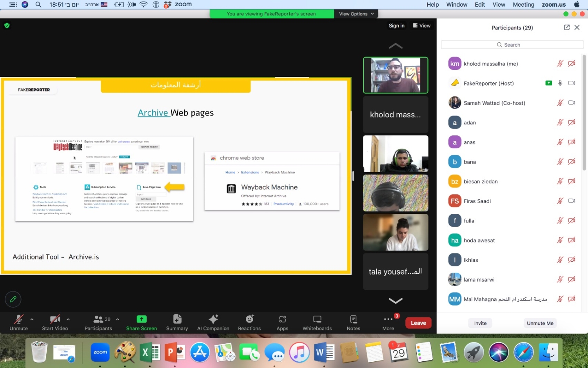The image size is (588, 368).
Task: Click the Spotlight search icon in menu bar
Action: click(38, 5)
